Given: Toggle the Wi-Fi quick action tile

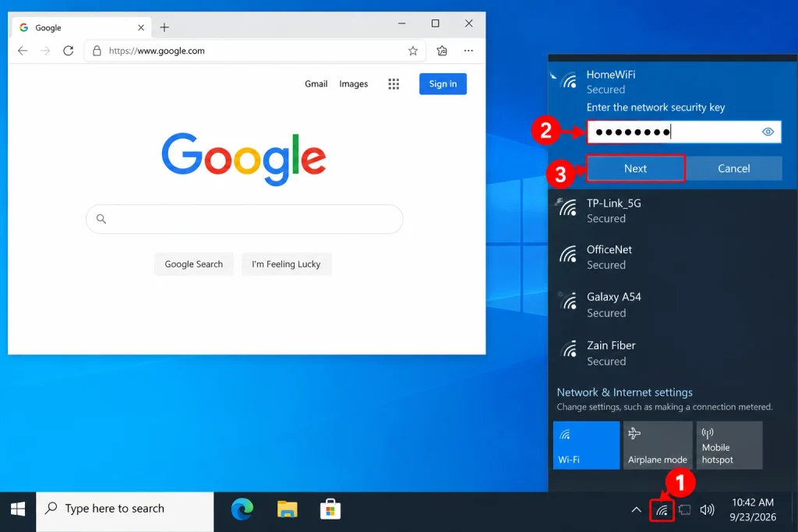Looking at the screenshot, I should pos(586,445).
